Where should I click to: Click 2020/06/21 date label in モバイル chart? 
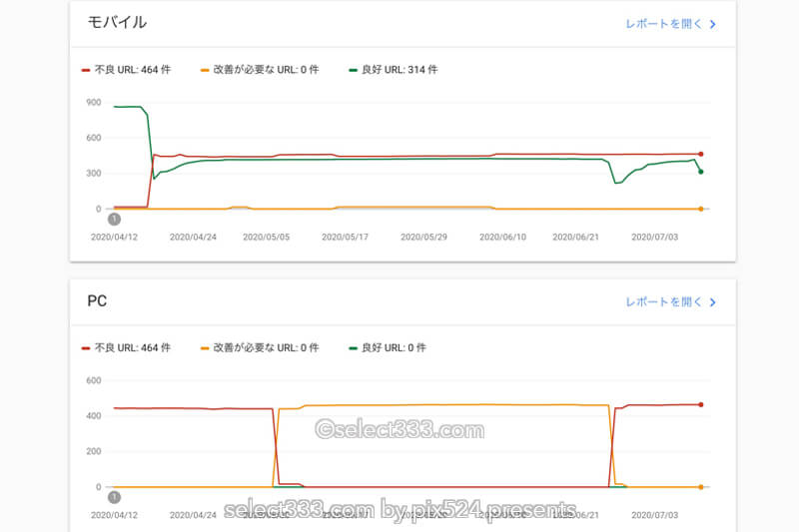point(576,237)
